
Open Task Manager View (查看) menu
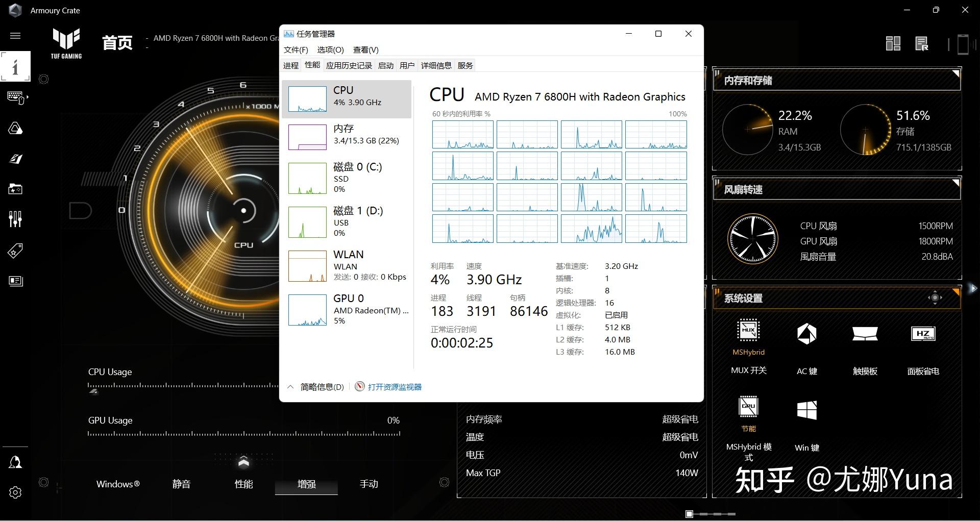(365, 49)
